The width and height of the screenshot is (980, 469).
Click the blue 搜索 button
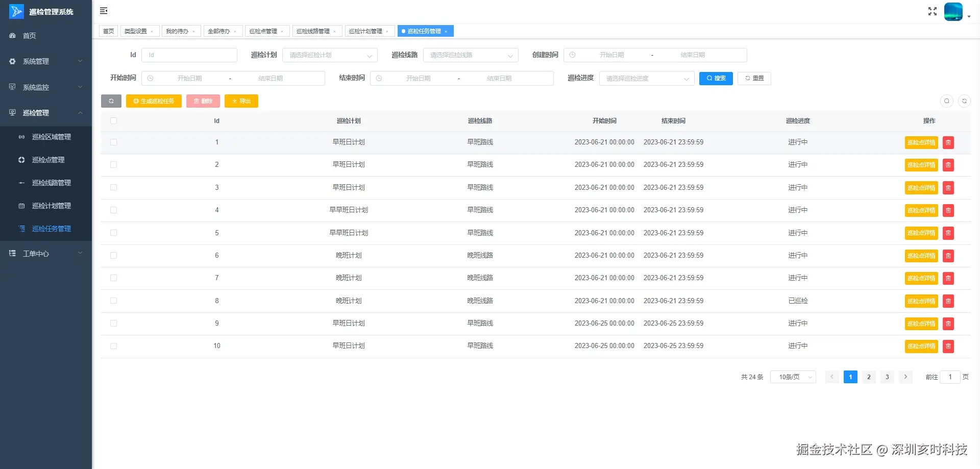(716, 79)
